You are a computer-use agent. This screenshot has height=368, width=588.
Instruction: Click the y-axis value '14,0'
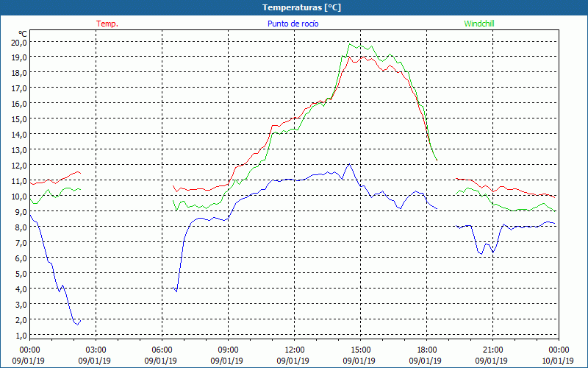coord(19,135)
